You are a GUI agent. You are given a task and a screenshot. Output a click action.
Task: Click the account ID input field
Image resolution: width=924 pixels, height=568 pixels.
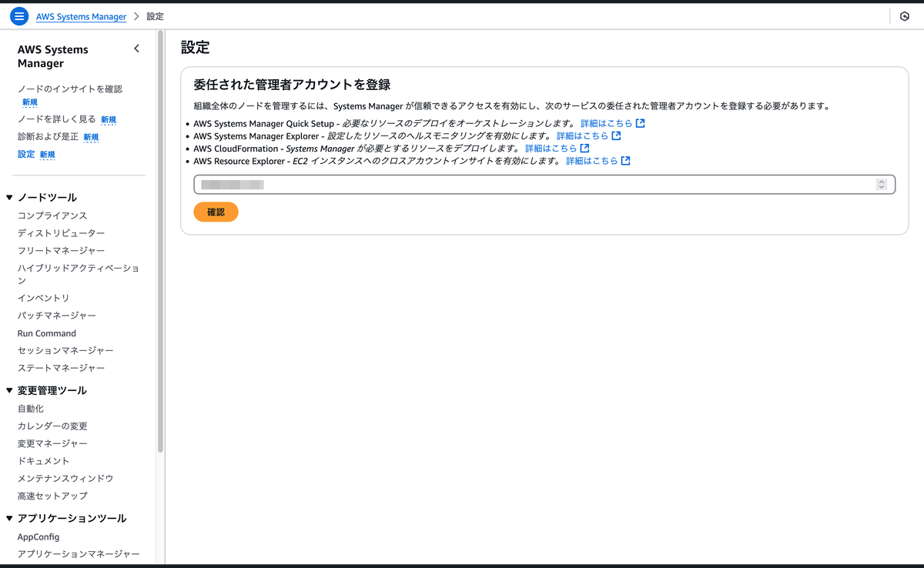tap(544, 185)
